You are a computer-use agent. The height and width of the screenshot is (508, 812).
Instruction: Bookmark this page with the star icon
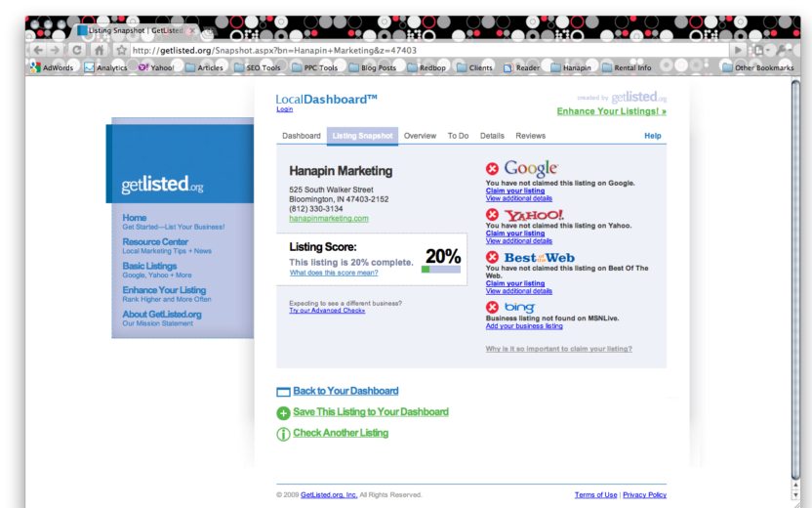(121, 50)
